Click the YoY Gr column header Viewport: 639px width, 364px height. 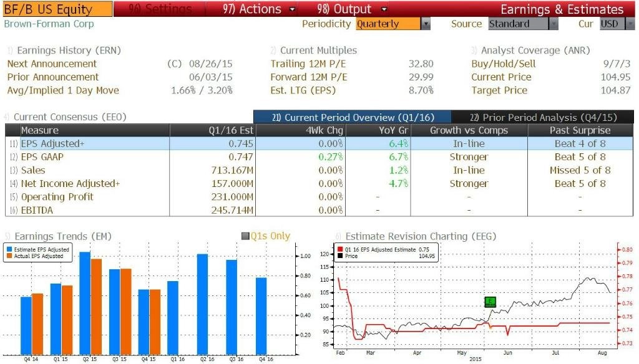378,130
